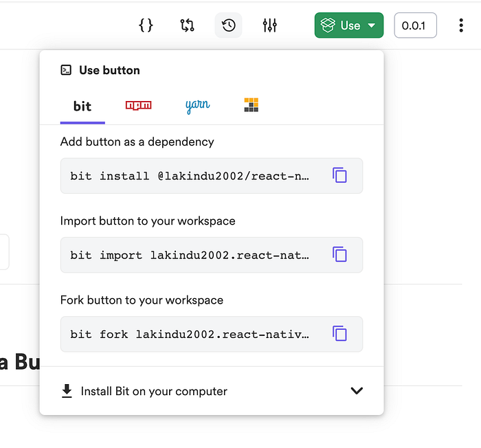Open the code view curly braces icon

coord(146,25)
